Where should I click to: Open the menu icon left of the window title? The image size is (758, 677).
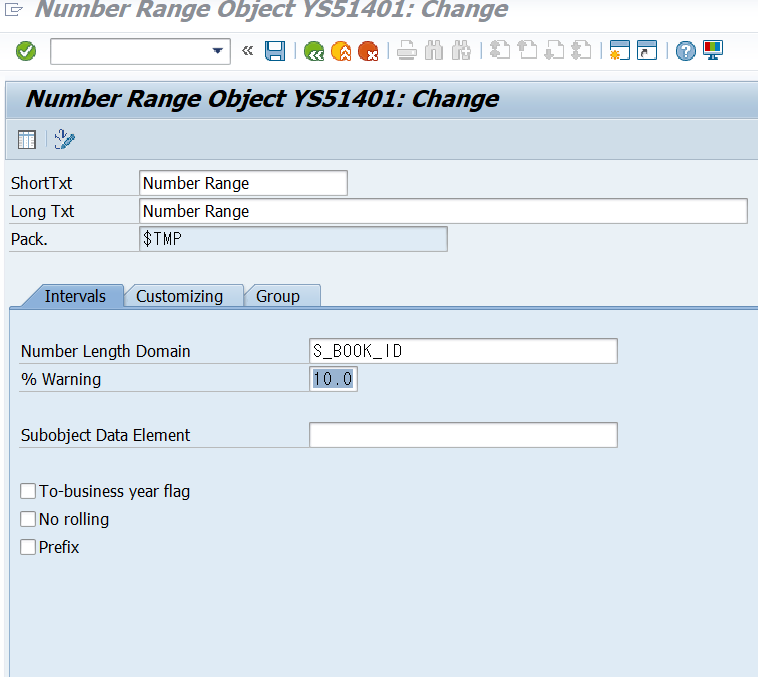14,9
